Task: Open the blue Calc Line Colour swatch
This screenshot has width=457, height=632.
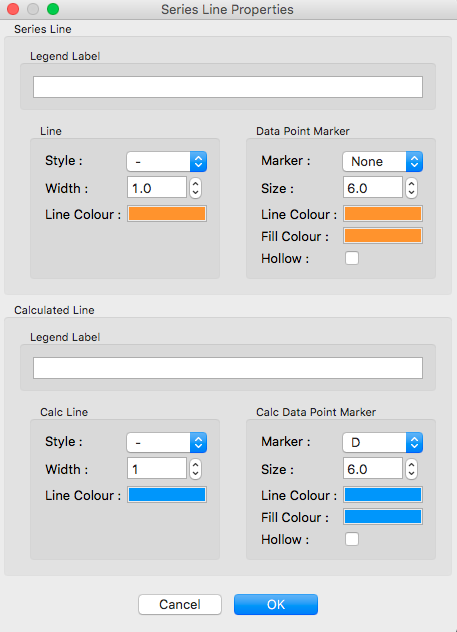Action: (x=167, y=495)
